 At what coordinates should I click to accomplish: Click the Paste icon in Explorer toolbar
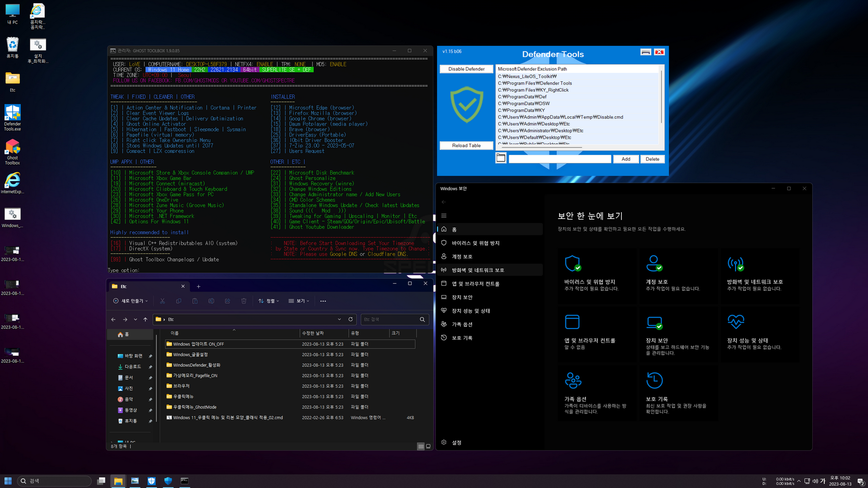195,301
